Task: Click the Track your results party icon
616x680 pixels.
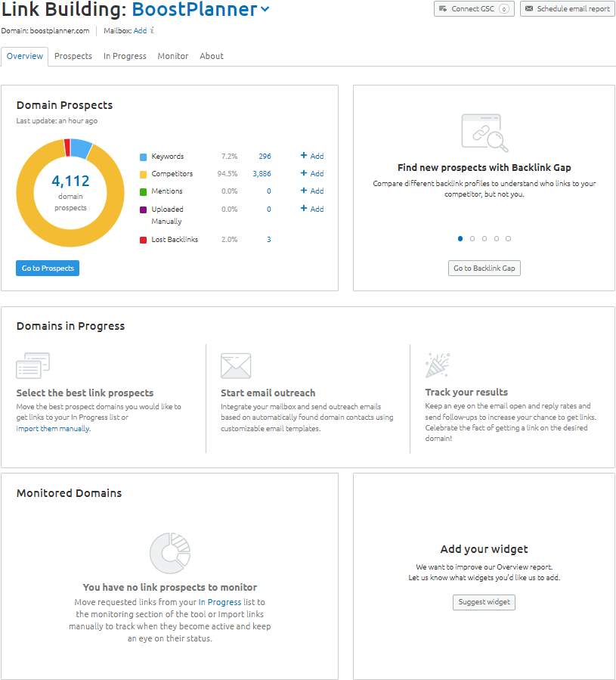Action: 438,365
